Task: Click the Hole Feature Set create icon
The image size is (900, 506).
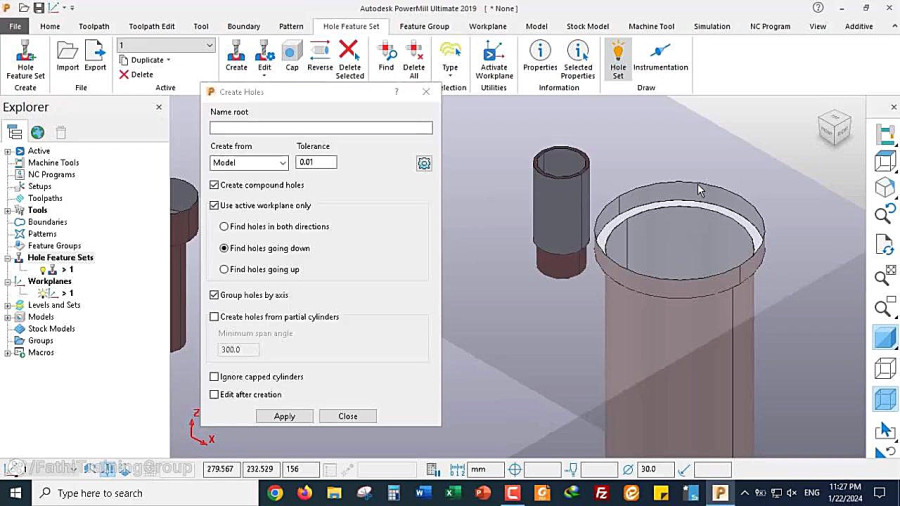Action: tap(25, 59)
